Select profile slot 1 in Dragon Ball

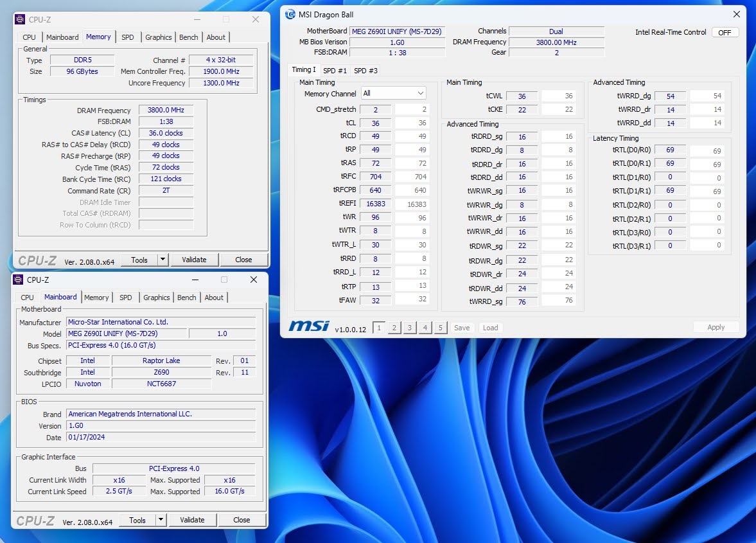[379, 328]
